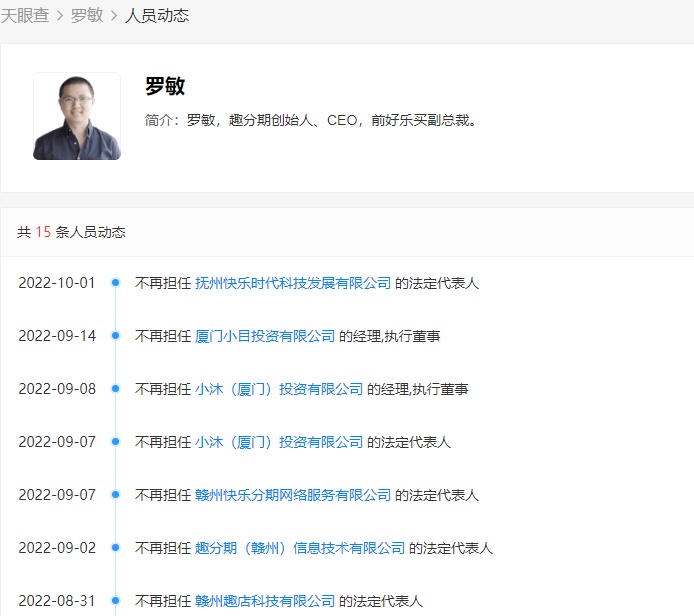Image resolution: width=694 pixels, height=616 pixels.
Task: Open 趣分期（赣州）信息技术有限公司 company link
Action: click(x=300, y=548)
